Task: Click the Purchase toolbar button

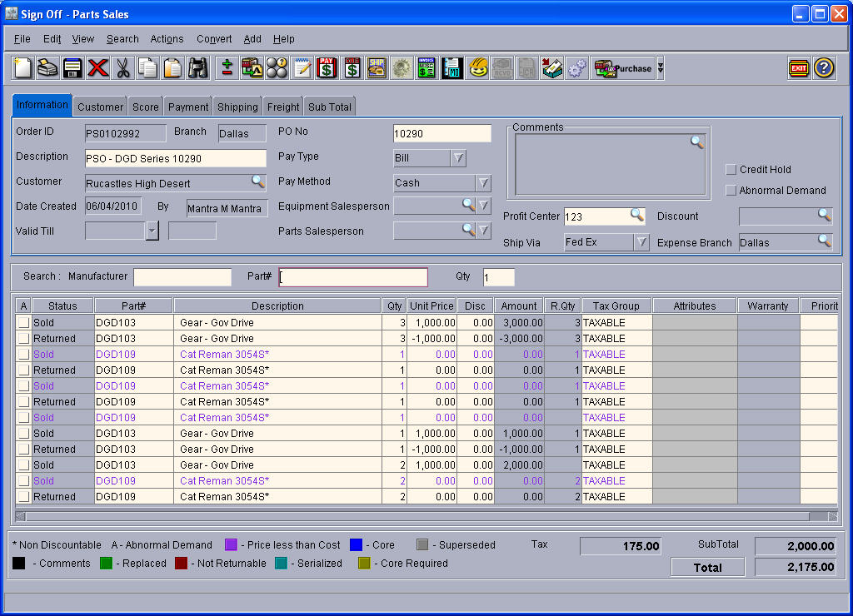Action: coord(623,68)
